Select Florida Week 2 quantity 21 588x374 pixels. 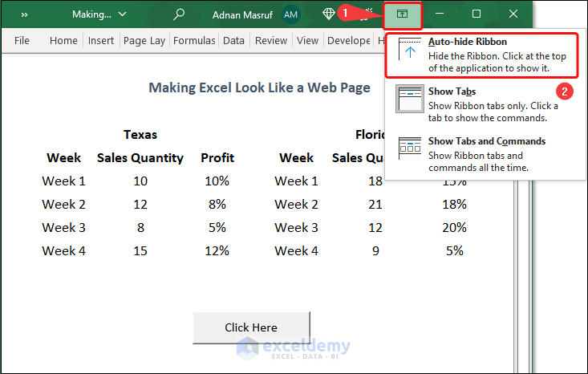[375, 205]
